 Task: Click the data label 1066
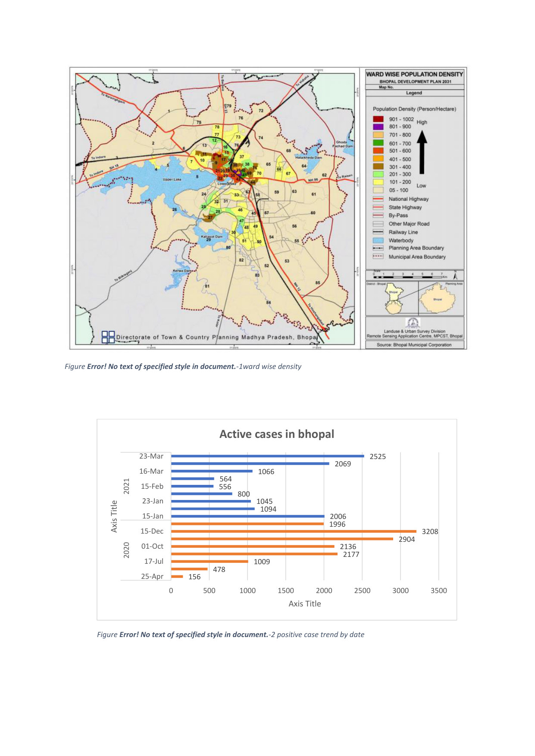pyautogui.click(x=266, y=472)
